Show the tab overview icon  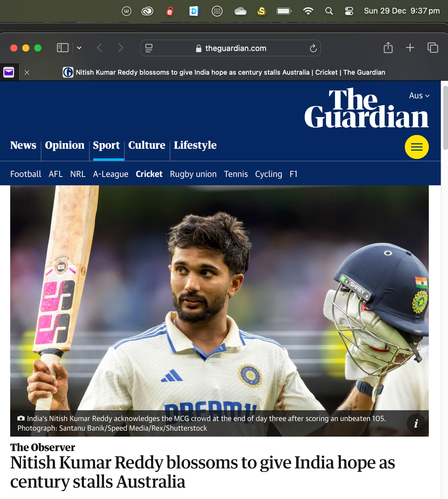pyautogui.click(x=433, y=48)
